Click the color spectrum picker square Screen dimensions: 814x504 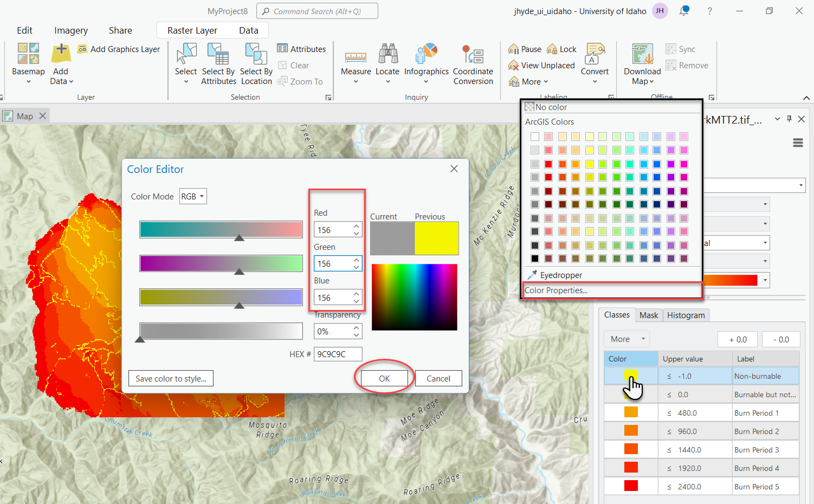[x=414, y=297]
